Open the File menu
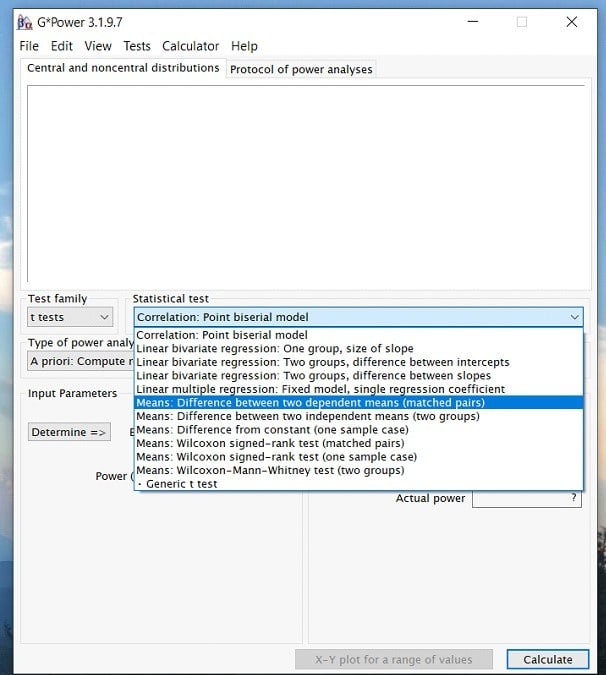The image size is (606, 675). pyautogui.click(x=29, y=46)
